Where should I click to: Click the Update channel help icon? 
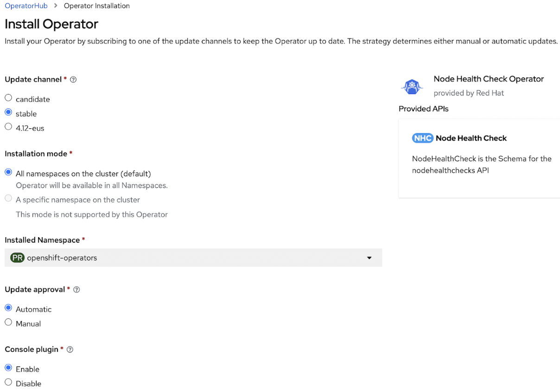[x=73, y=80]
